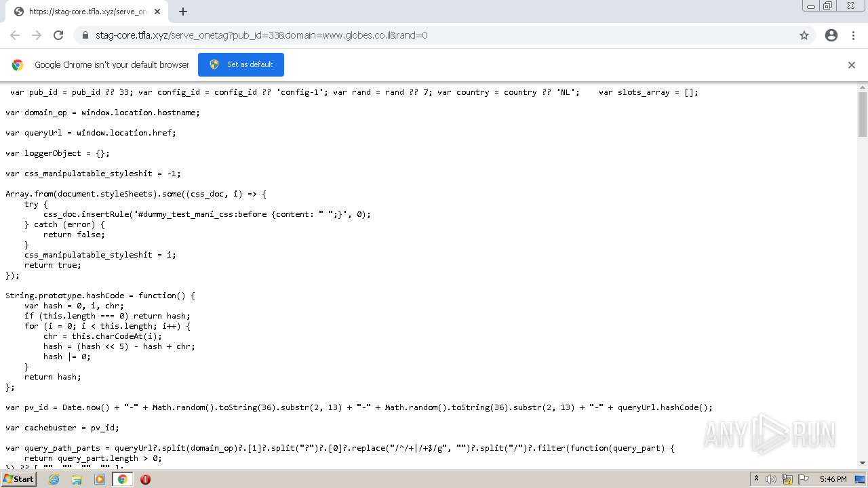Select the stag-core.tfla.xyz tab

[x=87, y=12]
